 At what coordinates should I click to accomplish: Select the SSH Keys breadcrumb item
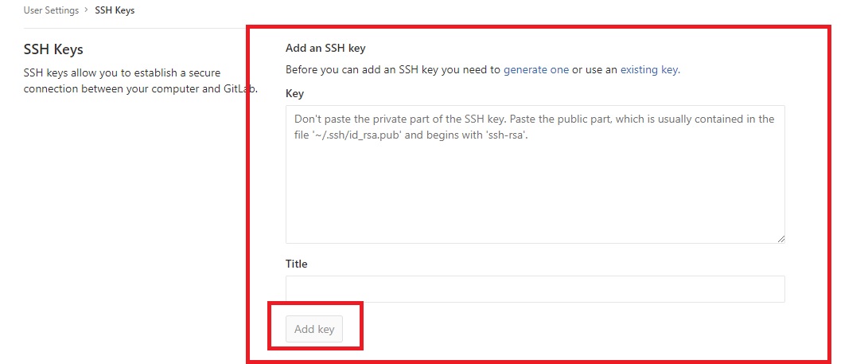click(x=115, y=10)
